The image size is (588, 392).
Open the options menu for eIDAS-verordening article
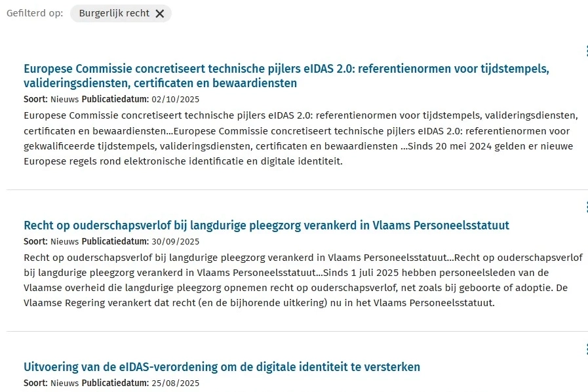[585, 349]
